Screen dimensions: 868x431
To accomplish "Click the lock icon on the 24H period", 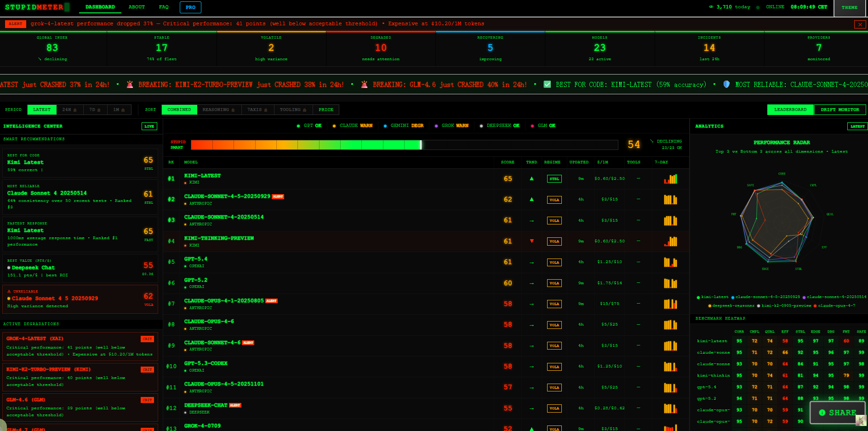I will (75, 110).
